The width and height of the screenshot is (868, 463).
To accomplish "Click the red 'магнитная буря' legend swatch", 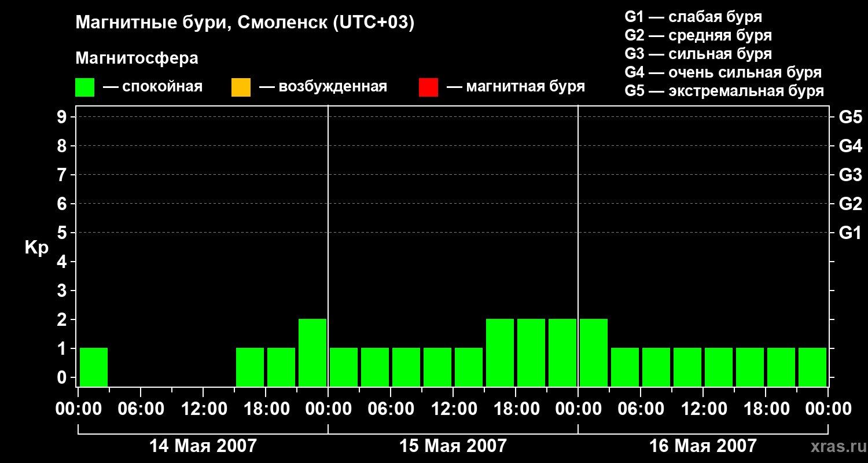I will click(x=428, y=87).
